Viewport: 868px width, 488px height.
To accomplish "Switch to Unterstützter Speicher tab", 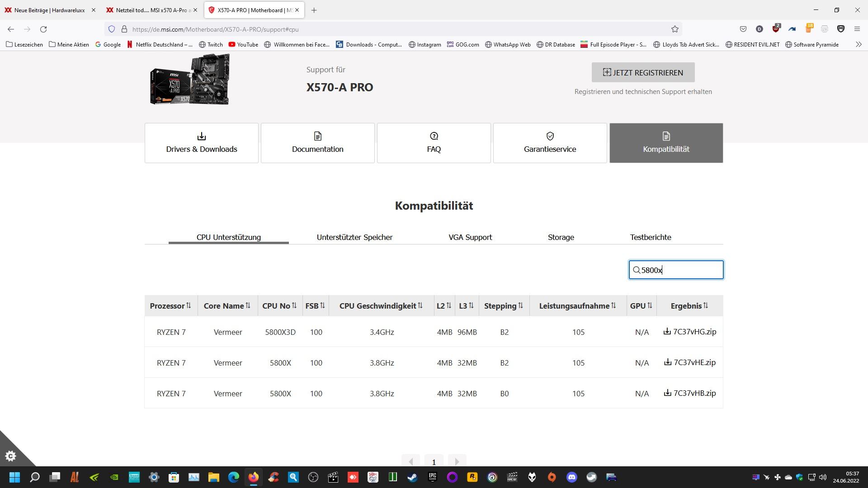I will [x=354, y=237].
